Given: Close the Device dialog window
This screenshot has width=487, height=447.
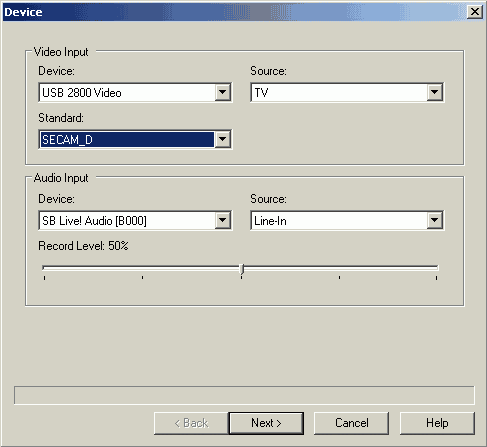Looking at the screenshot, I should click(x=475, y=12).
